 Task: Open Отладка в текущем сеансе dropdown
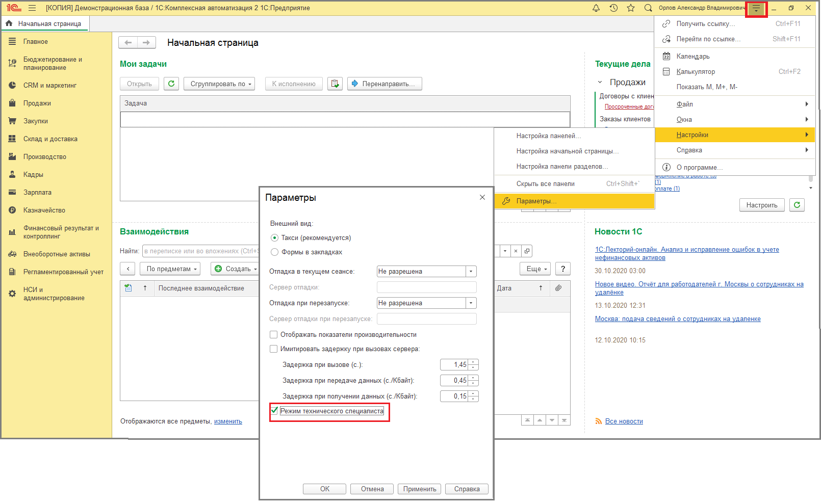(471, 272)
